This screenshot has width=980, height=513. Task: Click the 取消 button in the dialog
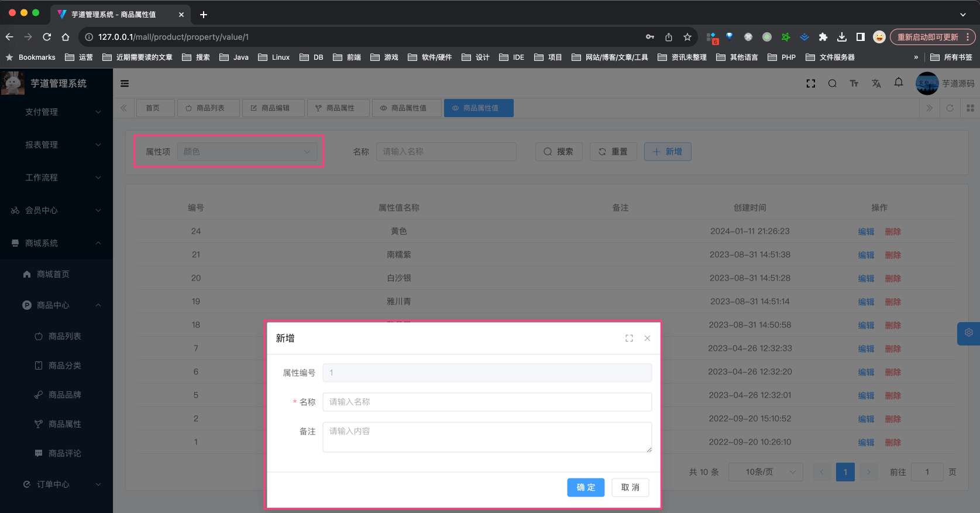pos(630,487)
